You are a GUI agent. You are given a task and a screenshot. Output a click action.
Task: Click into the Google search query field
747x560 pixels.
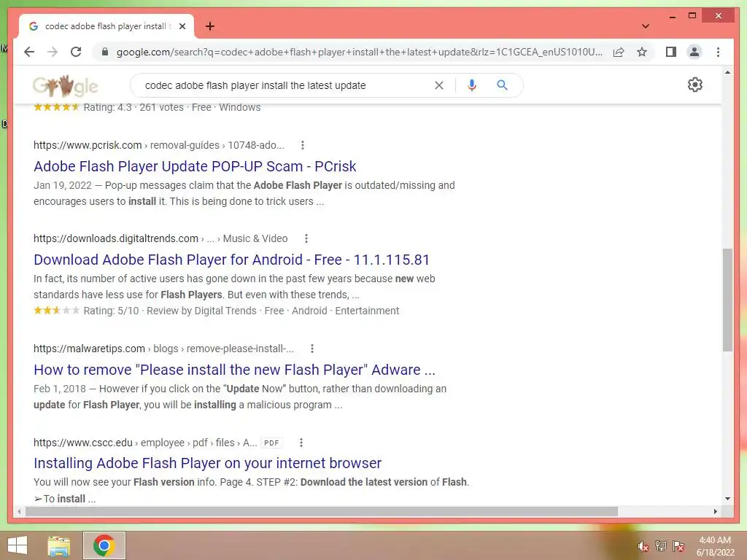click(286, 85)
